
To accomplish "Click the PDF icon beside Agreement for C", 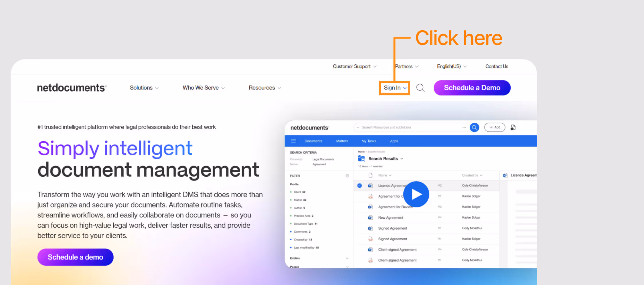I will (370, 196).
